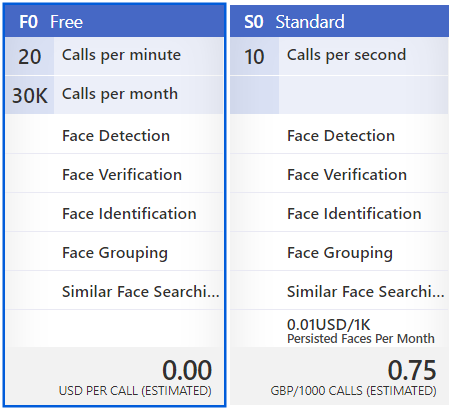Viewport: 453px width, 411px height.
Task: Click the 30K value cell
Action: [x=30, y=95]
